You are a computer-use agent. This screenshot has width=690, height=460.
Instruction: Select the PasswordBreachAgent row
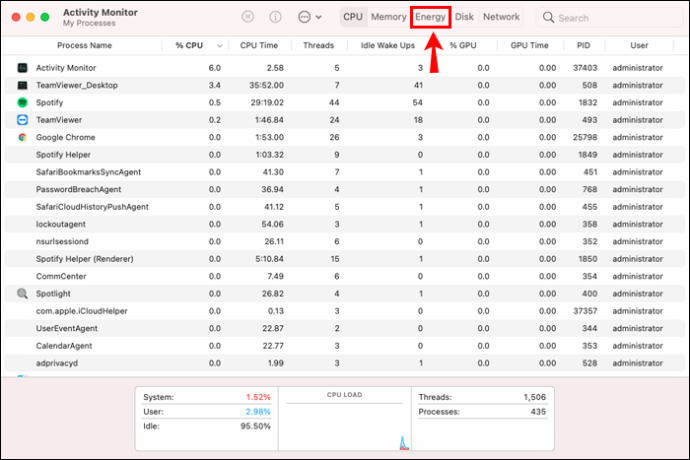(345, 190)
